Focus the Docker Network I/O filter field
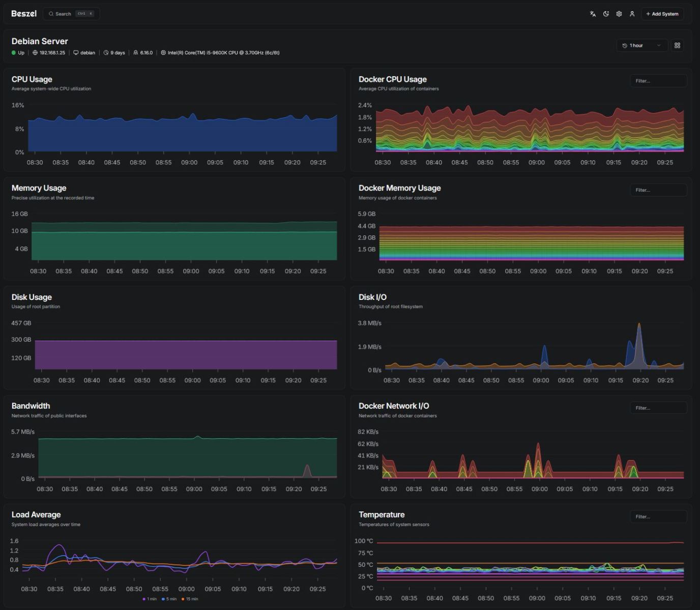This screenshot has height=610, width=700. click(x=658, y=408)
